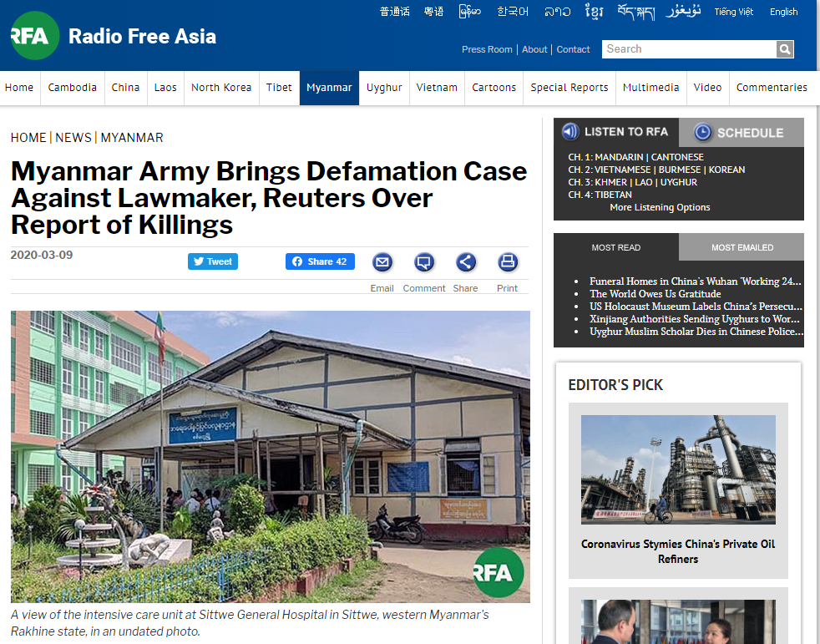820x644 pixels.
Task: Open CH. 2: Vietnamese | Burmese | Korean
Action: point(656,170)
